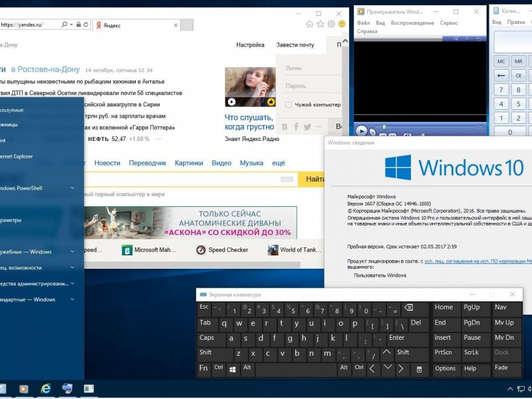Click the network icon in the system tray
The height and width of the screenshot is (399, 532).
521,389
